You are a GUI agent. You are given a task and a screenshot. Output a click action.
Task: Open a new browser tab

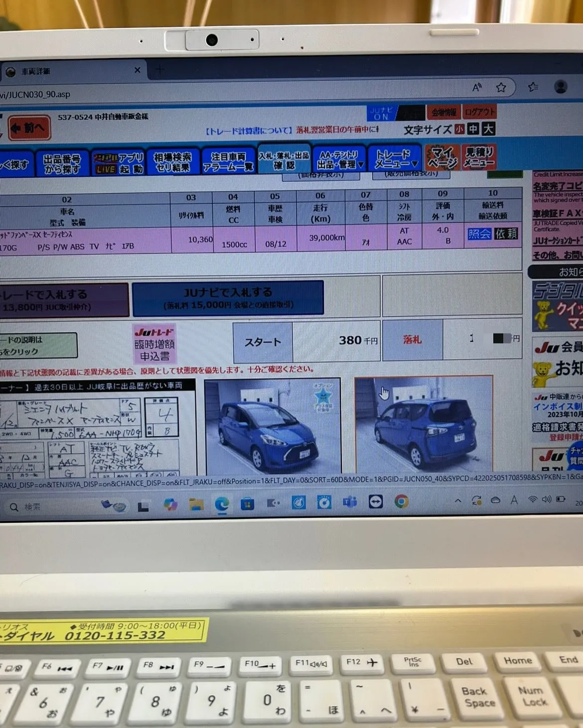tap(160, 70)
